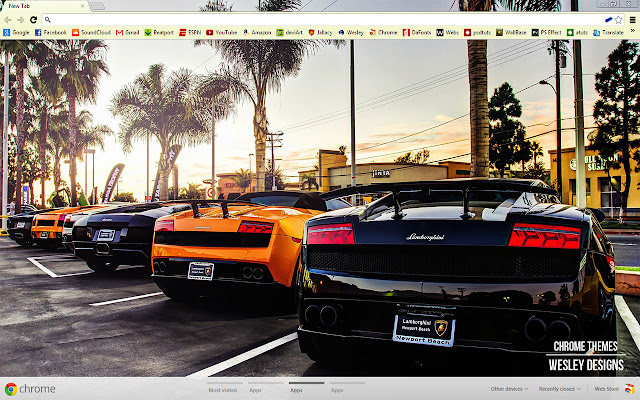
Task: Open the Translate bookmark link
Action: pos(608,32)
